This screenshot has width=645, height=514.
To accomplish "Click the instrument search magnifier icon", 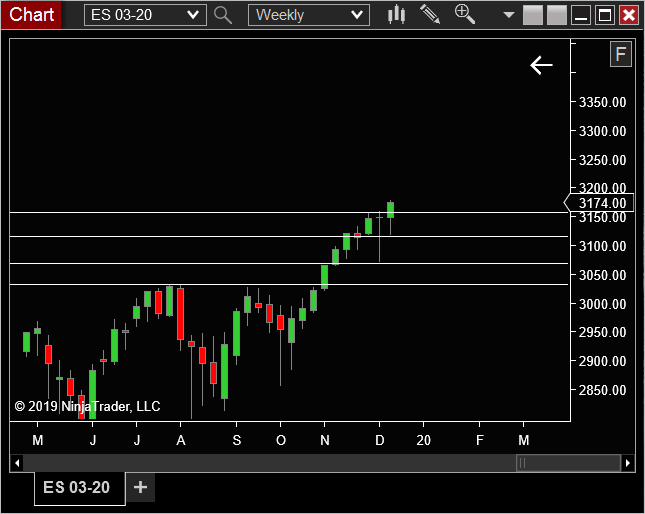I will pyautogui.click(x=223, y=15).
